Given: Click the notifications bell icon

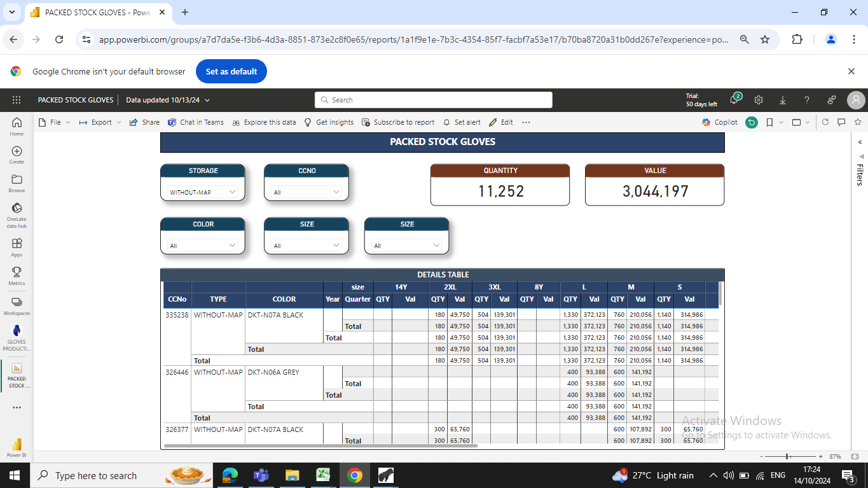Looking at the screenshot, I should click(x=734, y=100).
